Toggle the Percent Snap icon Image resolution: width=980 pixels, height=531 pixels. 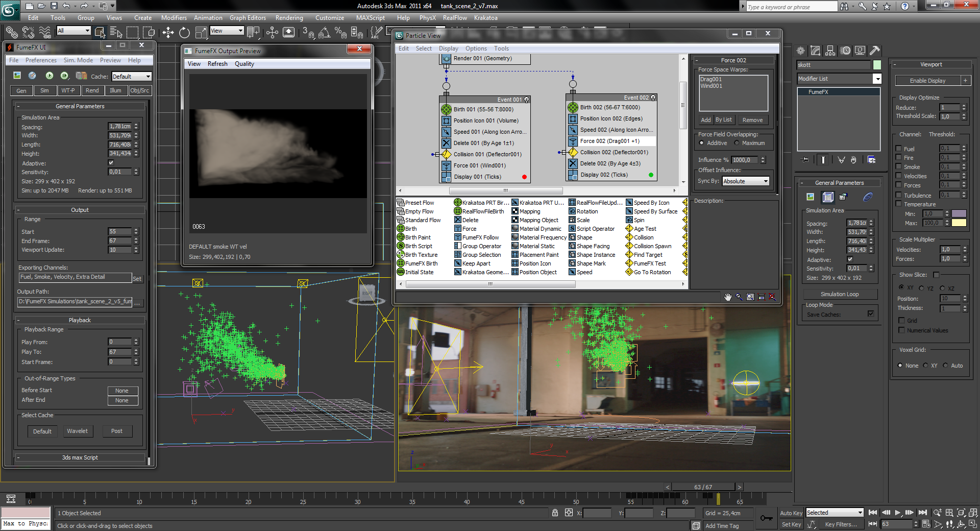340,33
